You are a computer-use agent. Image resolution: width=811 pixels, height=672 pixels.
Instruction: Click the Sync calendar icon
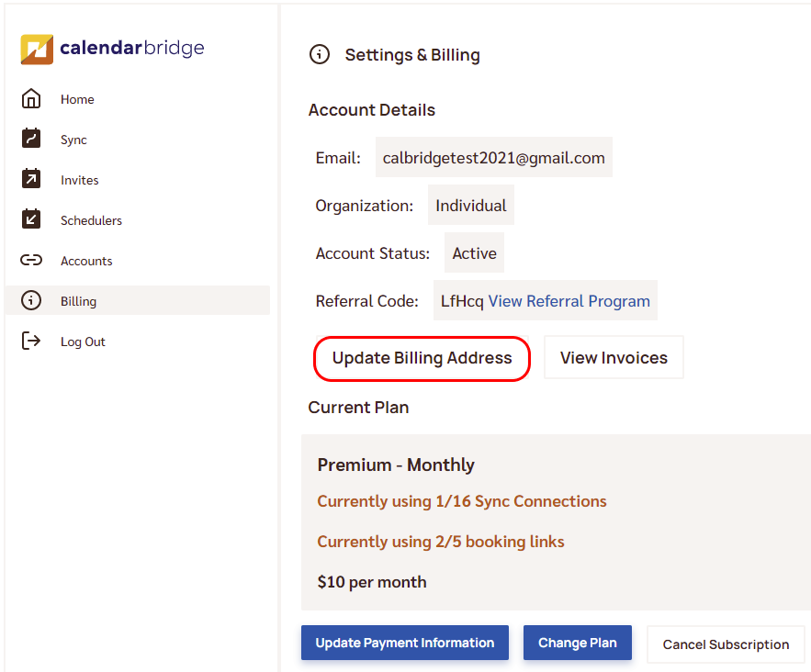[x=31, y=139]
